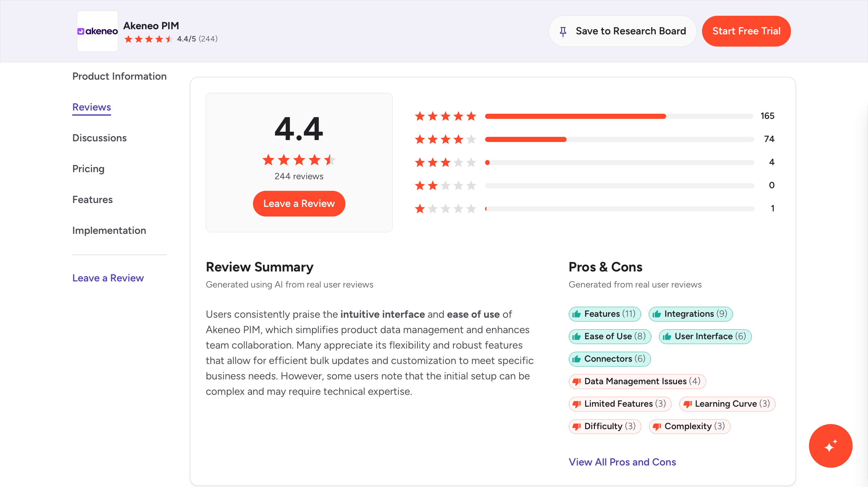Click thumbs-up icon beside Connectors
This screenshot has height=487, width=868.
[577, 359]
